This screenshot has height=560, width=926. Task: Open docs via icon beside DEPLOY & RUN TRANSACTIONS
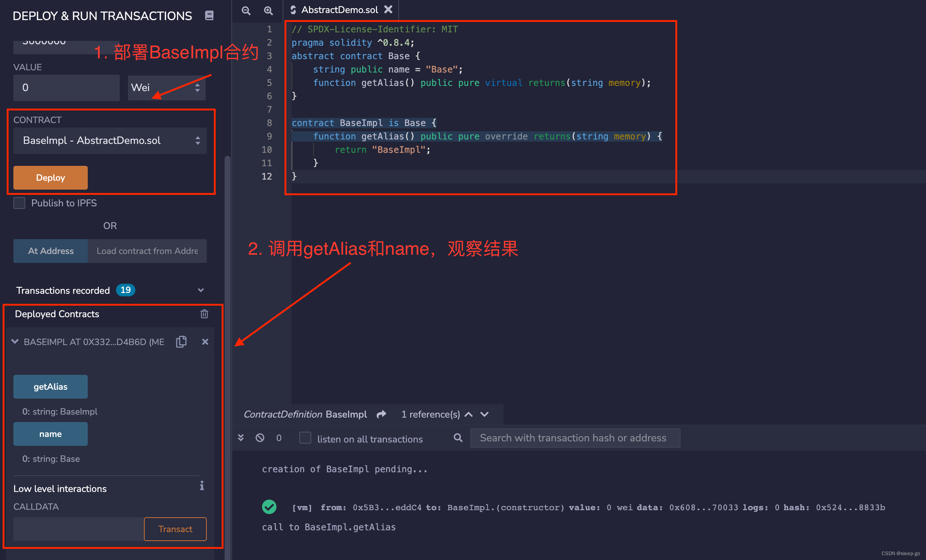tap(209, 15)
